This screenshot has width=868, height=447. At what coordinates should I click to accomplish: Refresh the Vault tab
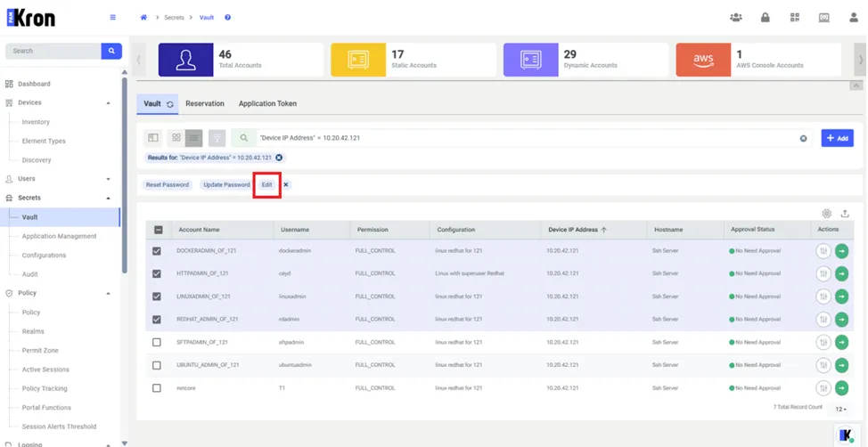click(x=170, y=104)
